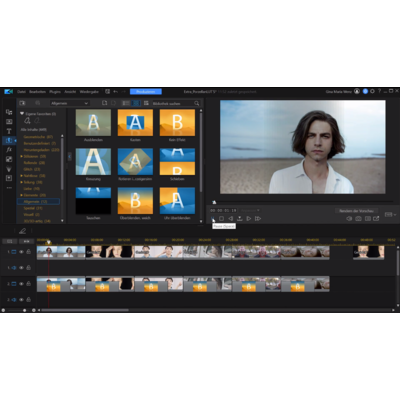Step to previous frame button
Viewport: 400px width, 400px height.
click(230, 219)
